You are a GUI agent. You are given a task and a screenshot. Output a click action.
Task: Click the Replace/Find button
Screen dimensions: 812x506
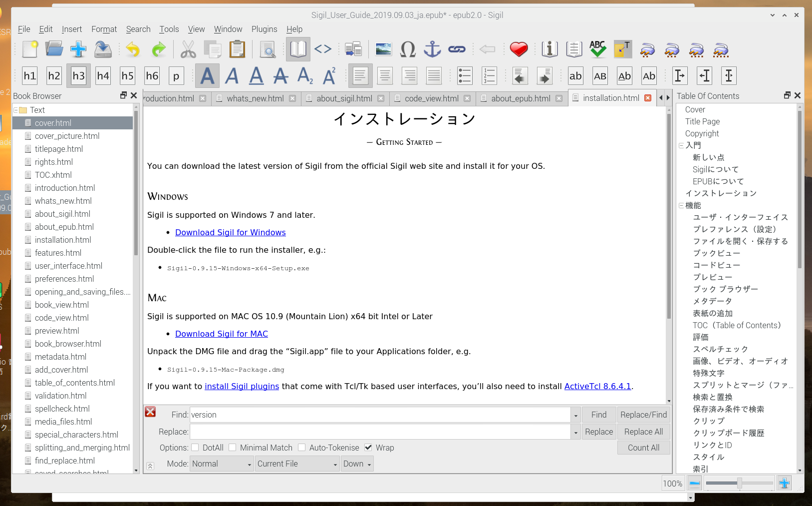coord(644,415)
